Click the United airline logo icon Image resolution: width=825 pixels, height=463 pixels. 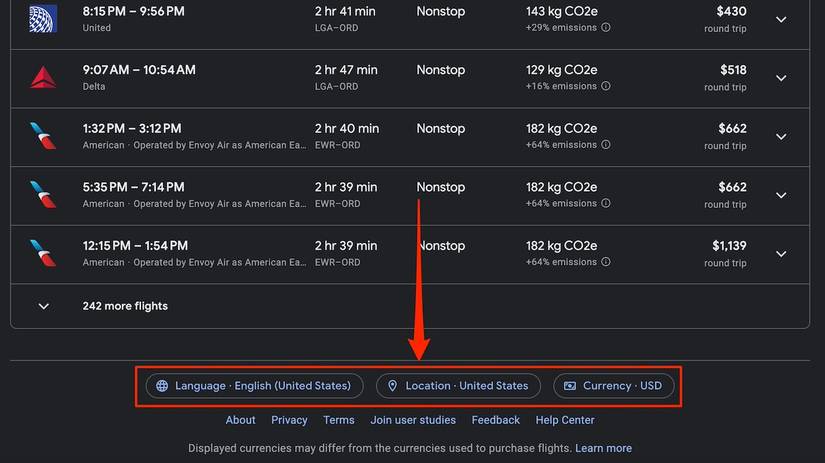[42, 19]
